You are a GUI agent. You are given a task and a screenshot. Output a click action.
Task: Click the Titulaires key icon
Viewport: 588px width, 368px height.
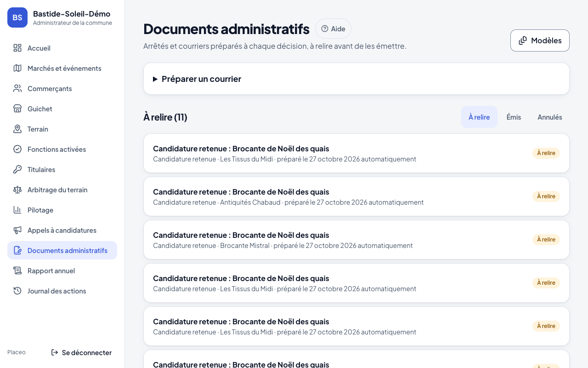coord(17,169)
